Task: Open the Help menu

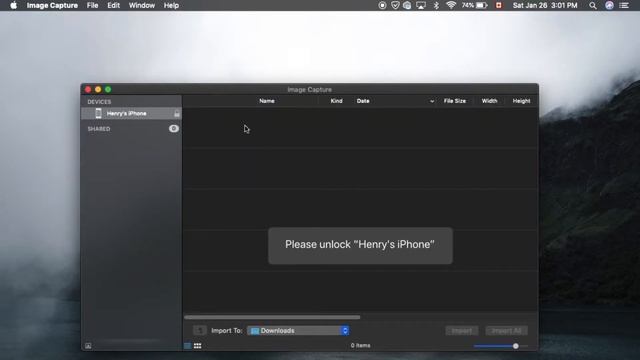Action: pos(171,5)
